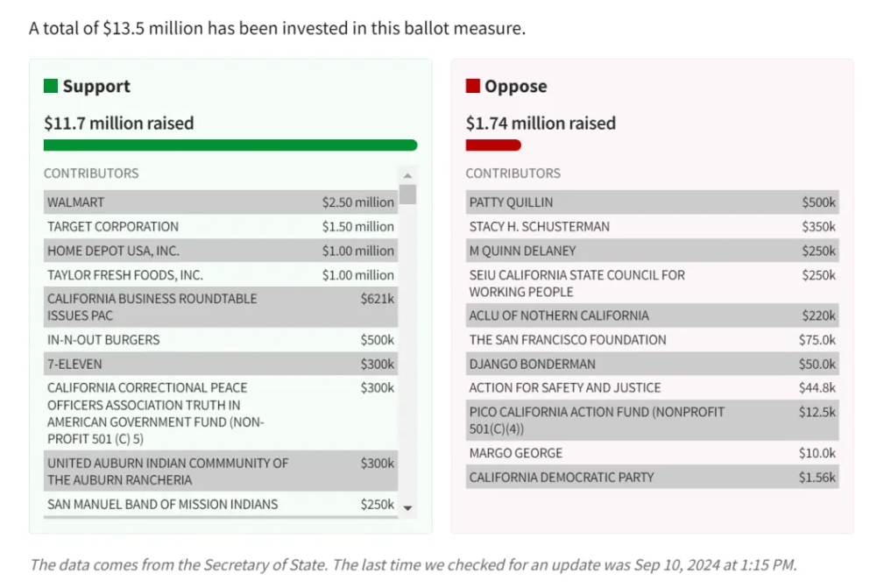Select the WALMART contributor row
This screenshot has height=588, width=884.
pos(221,202)
